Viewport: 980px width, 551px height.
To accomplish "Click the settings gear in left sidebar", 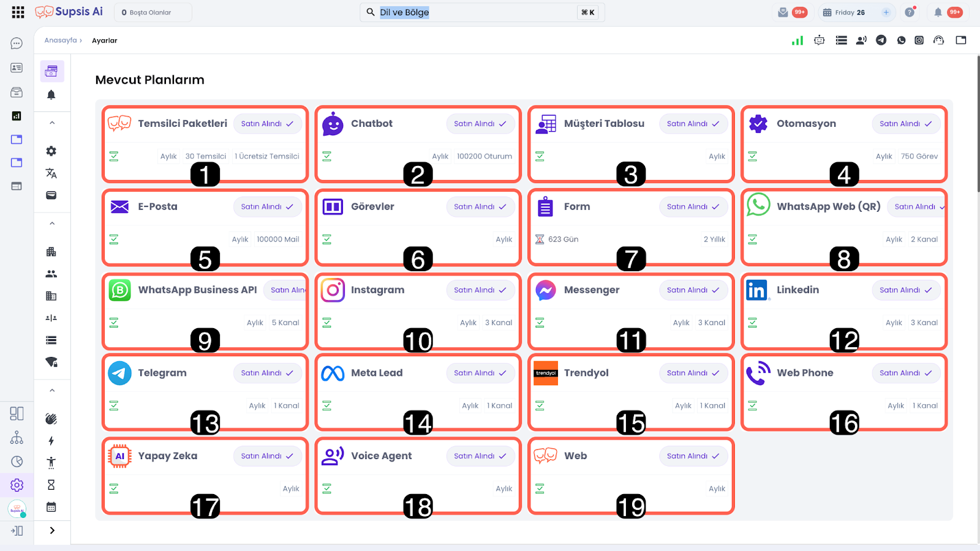I will coord(17,485).
